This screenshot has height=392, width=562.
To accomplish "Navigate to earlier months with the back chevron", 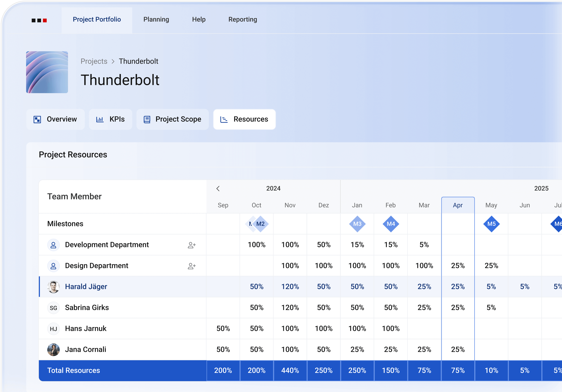I will pos(218,189).
